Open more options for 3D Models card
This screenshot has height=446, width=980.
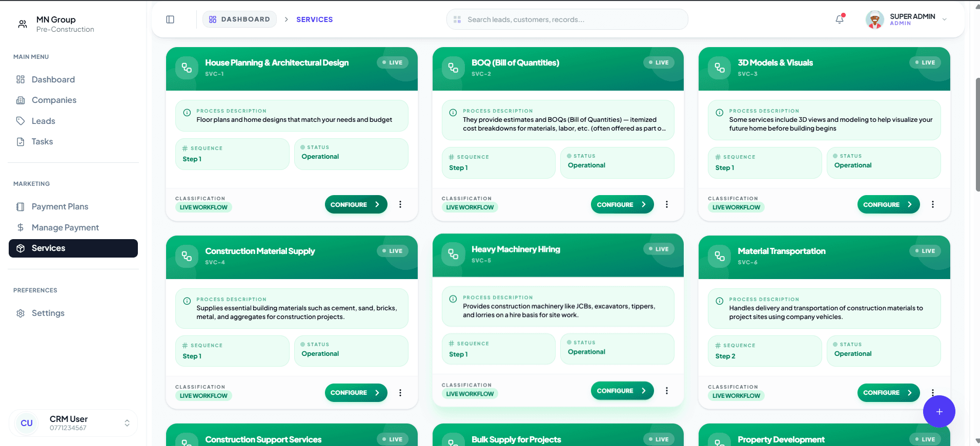(933, 204)
